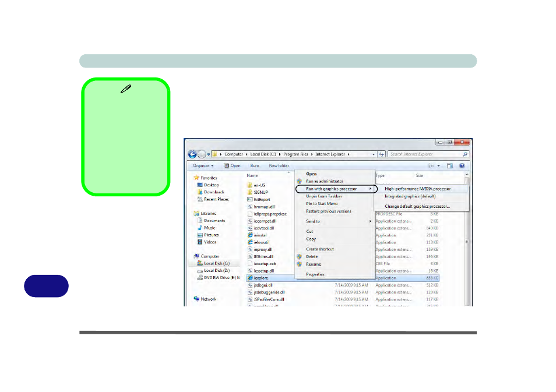
Task: Open the Organize dropdown menu
Action: tap(203, 166)
